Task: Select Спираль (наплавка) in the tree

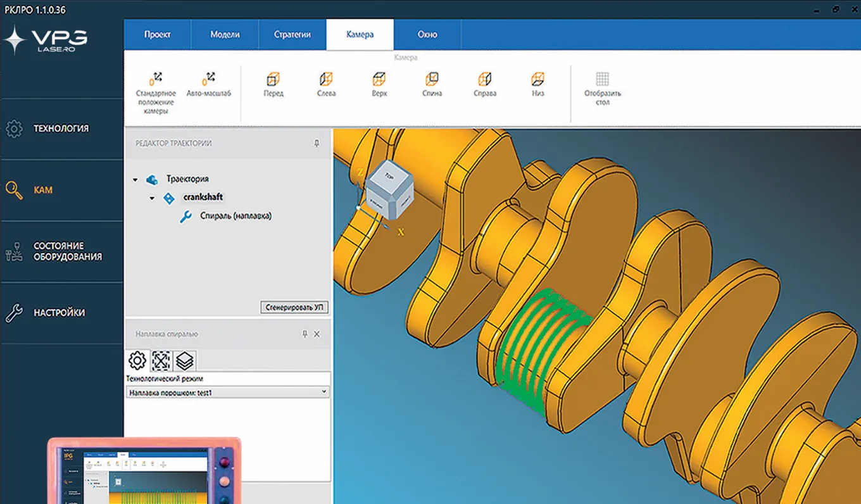Action: tap(235, 216)
